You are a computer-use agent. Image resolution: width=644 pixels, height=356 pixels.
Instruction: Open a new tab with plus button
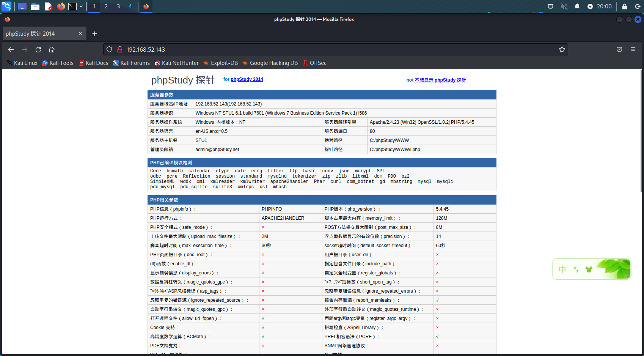tap(94, 34)
